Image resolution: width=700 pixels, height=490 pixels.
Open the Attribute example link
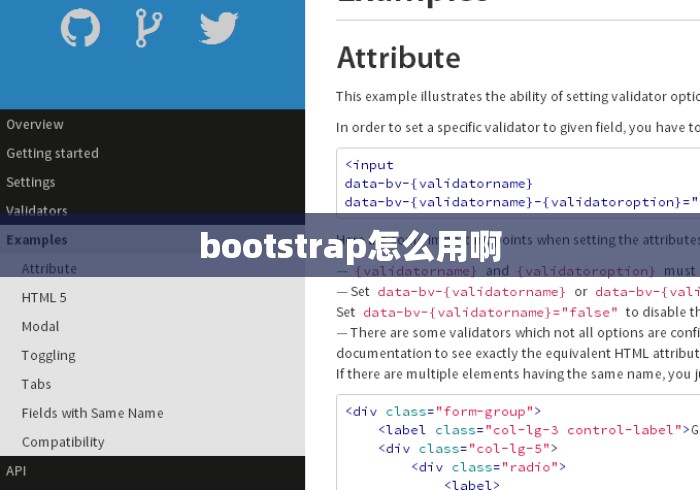coord(49,269)
